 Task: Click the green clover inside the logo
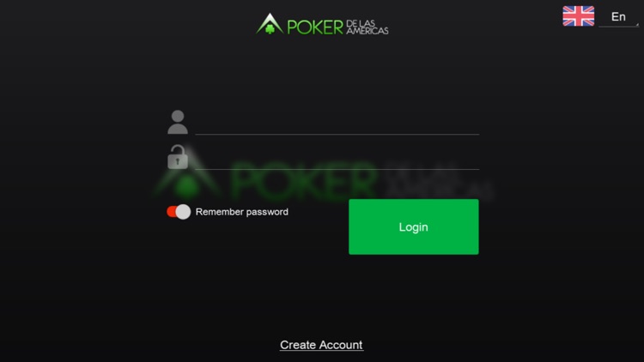(x=270, y=29)
